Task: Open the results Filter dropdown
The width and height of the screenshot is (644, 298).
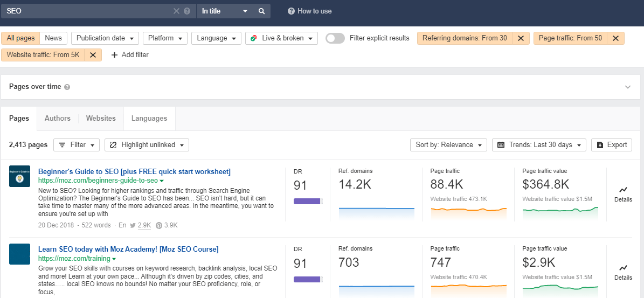Action: [77, 145]
